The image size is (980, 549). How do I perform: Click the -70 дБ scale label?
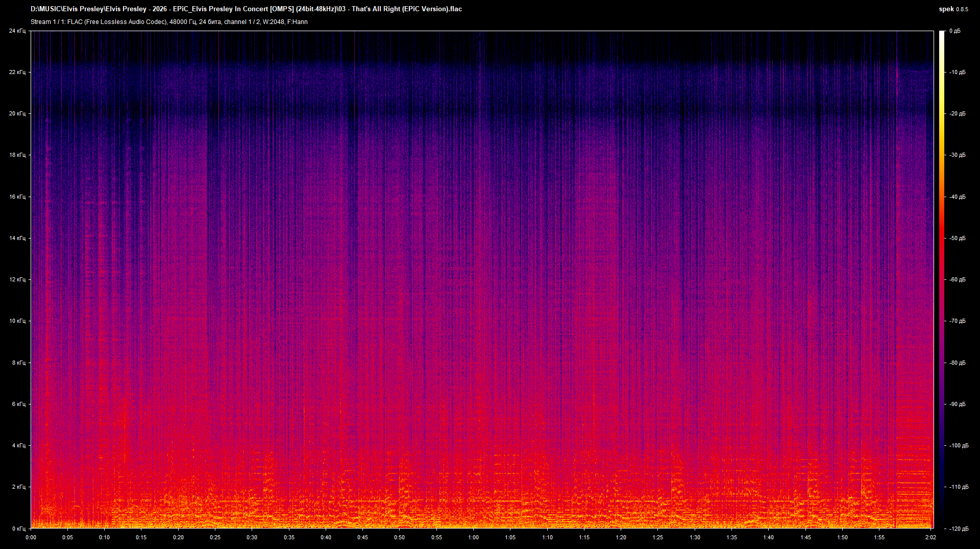(957, 321)
